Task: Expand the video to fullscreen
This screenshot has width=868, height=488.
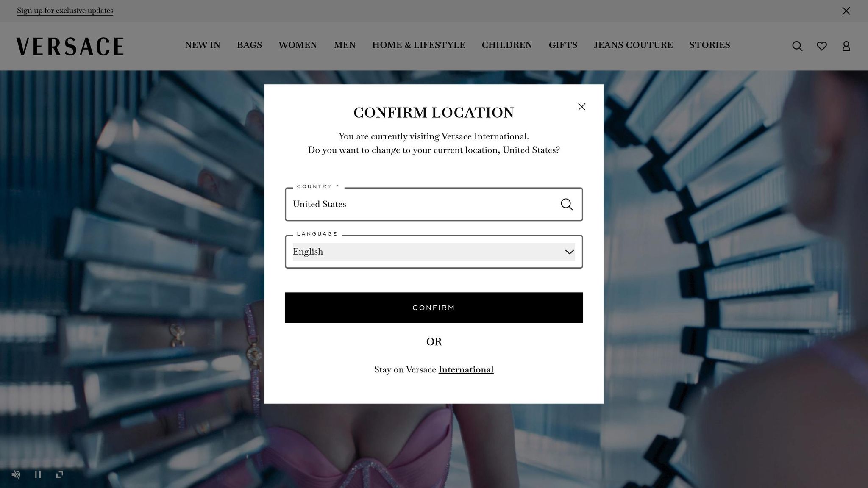Action: pos(60,474)
